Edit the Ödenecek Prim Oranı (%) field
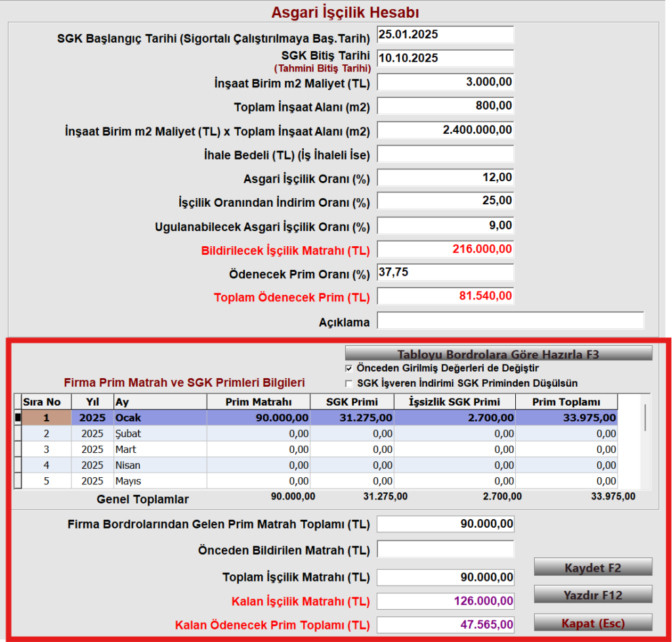The height and width of the screenshot is (642, 672). (x=446, y=272)
